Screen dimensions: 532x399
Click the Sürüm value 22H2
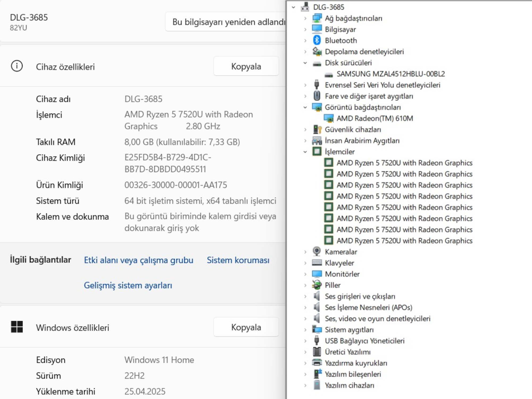click(x=134, y=376)
